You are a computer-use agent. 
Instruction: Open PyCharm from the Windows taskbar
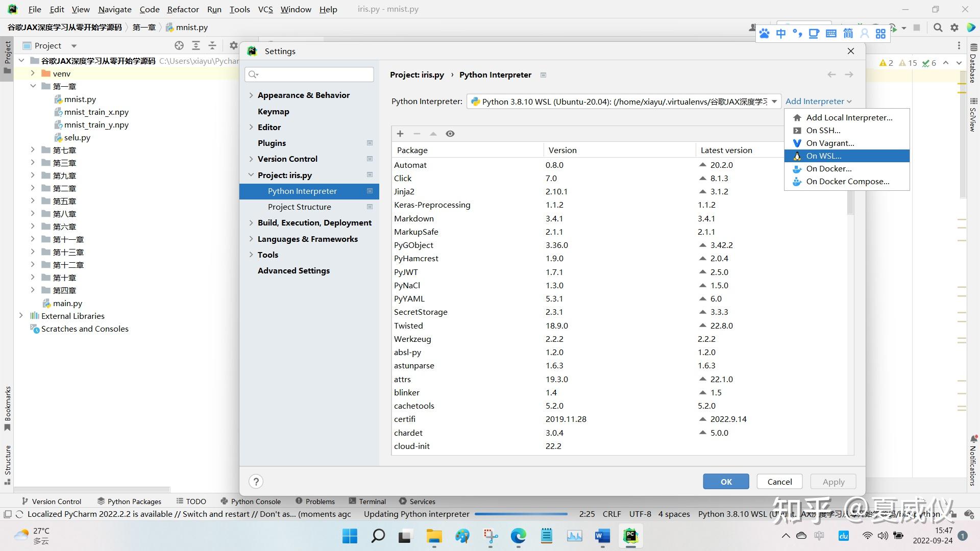coord(631,536)
